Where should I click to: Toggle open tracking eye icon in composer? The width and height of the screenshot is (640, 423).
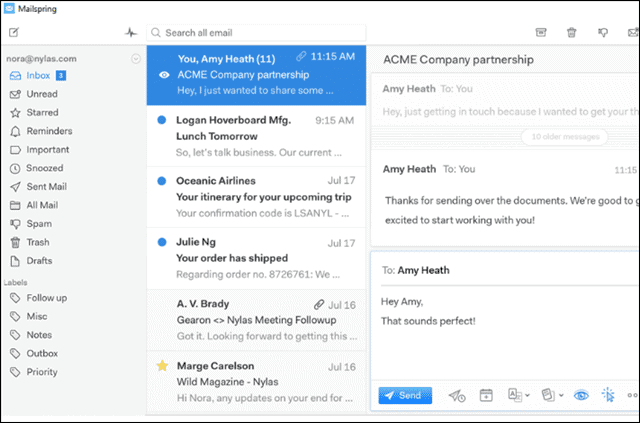(581, 396)
